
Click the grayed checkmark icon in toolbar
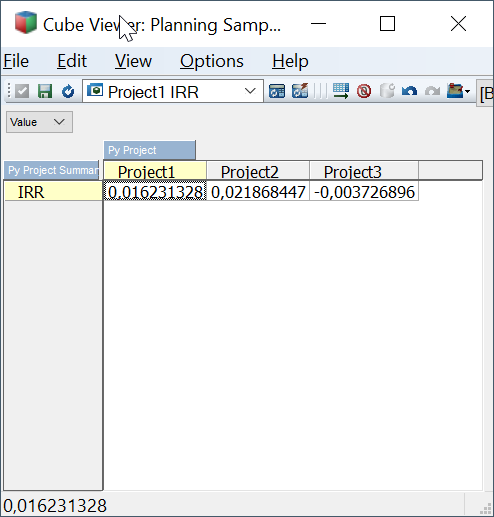tap(22, 91)
